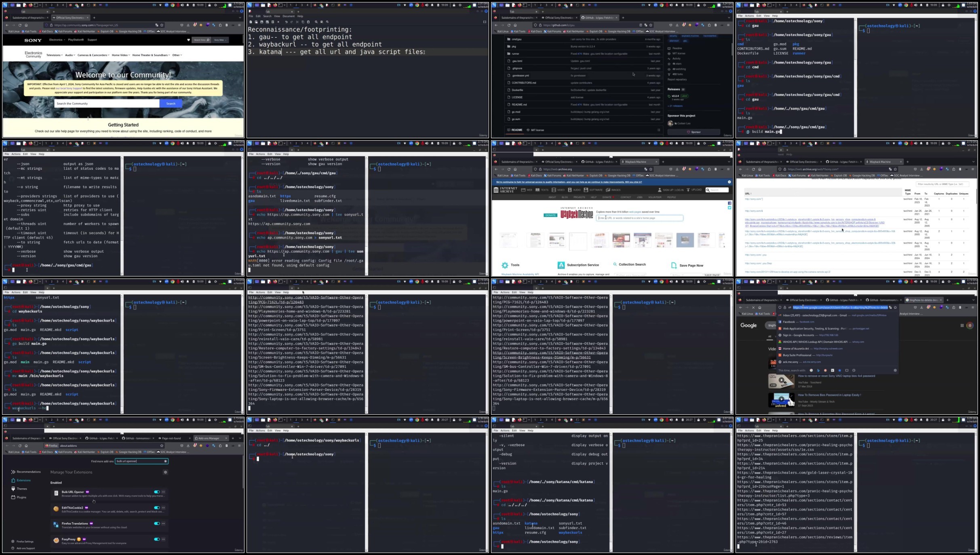Screen dimensions: 980x555
Task: Expand the Audio menu on the Sony community page
Action: [70, 55]
